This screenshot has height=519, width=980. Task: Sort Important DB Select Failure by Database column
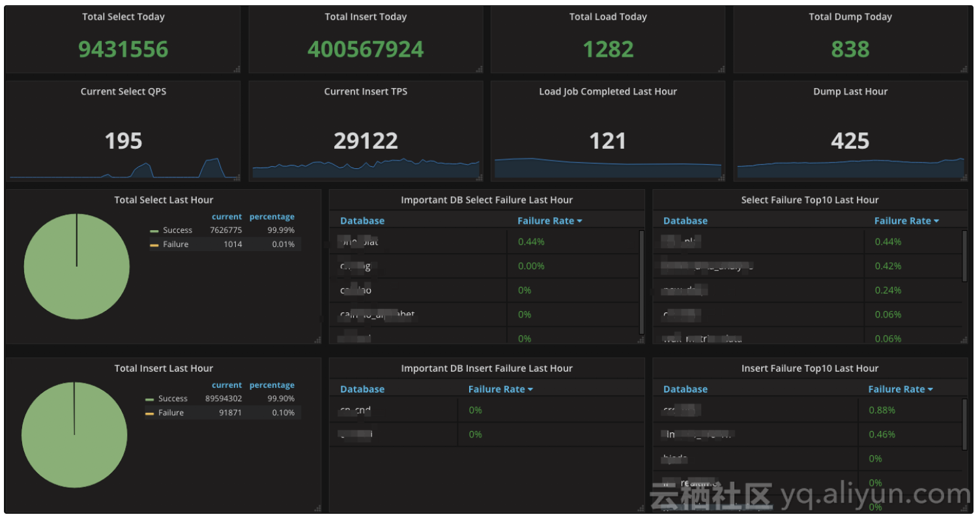(362, 221)
